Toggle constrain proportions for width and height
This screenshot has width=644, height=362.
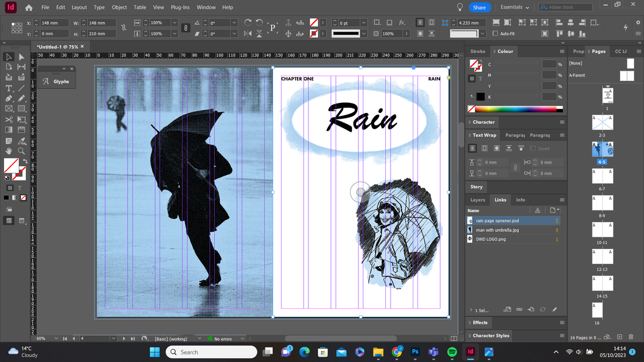123,28
